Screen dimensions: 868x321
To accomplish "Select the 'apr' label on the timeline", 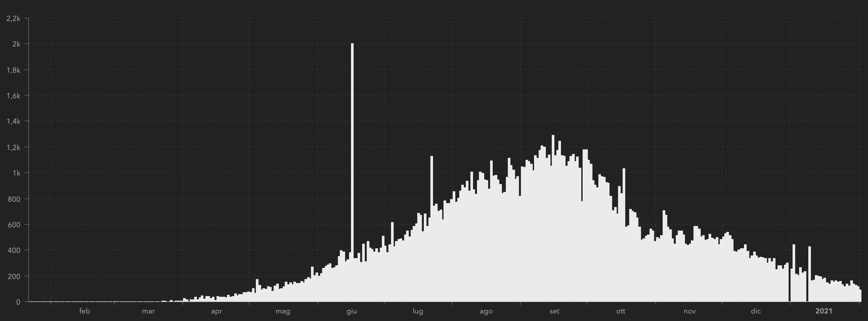I will 216,311.
